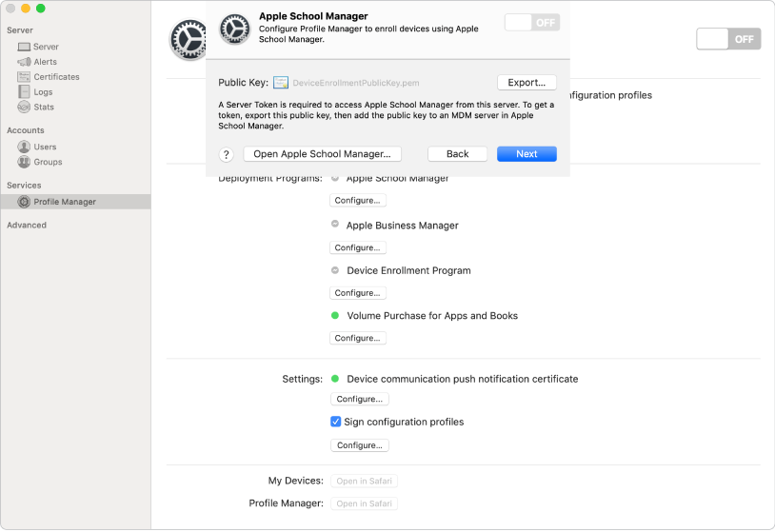This screenshot has height=532, width=775.
Task: Click the DeviceEnrollmentPublicKey.pem file field
Action: click(x=350, y=84)
